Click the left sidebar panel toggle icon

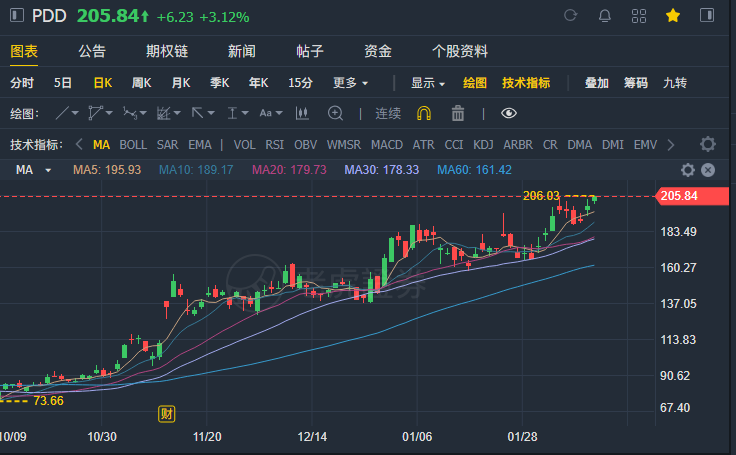tap(17, 15)
